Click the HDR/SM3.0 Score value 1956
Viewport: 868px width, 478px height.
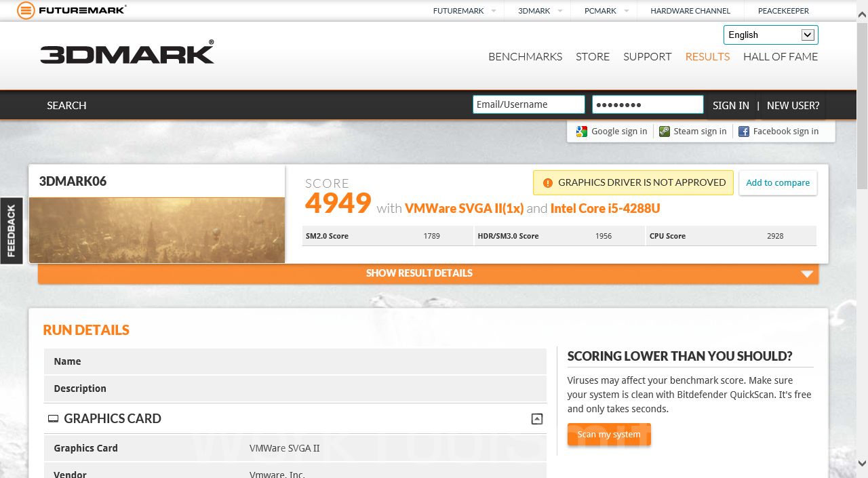(603, 236)
